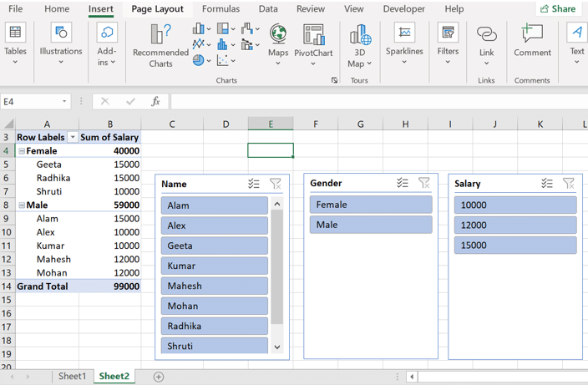588x385 pixels.
Task: Open the Tables group icon
Action: 15,33
